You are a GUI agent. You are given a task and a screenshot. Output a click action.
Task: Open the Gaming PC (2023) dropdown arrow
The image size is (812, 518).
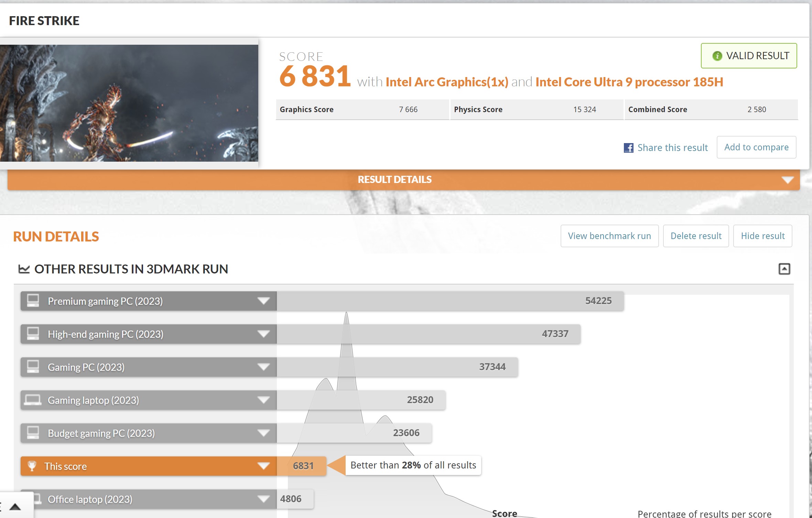coord(263,367)
